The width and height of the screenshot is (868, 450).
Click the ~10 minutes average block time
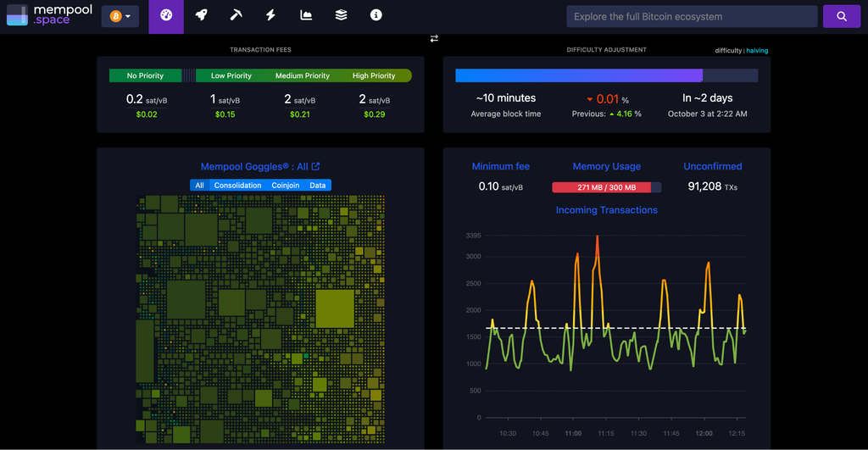click(x=506, y=98)
